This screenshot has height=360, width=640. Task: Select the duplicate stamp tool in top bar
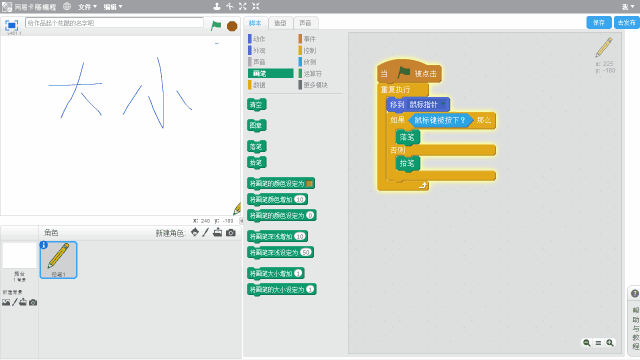click(217, 6)
